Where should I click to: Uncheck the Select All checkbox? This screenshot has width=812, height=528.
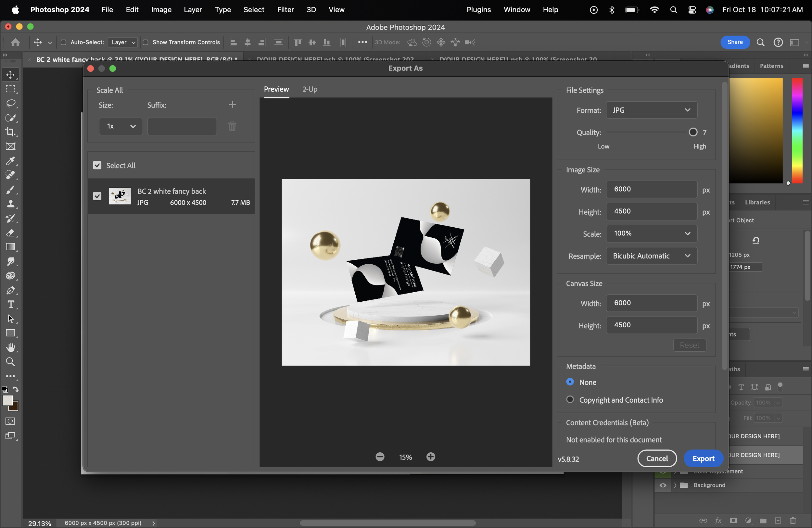coord(97,165)
